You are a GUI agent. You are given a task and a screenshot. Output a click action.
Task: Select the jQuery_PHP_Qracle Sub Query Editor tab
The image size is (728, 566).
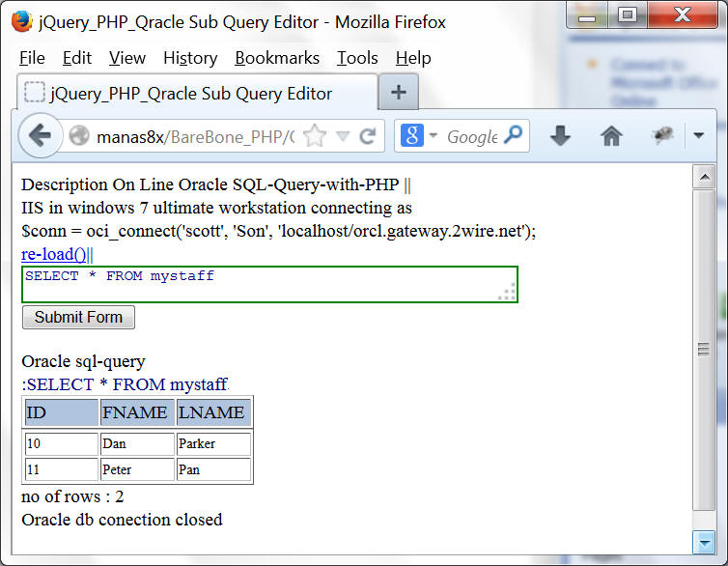click(198, 93)
